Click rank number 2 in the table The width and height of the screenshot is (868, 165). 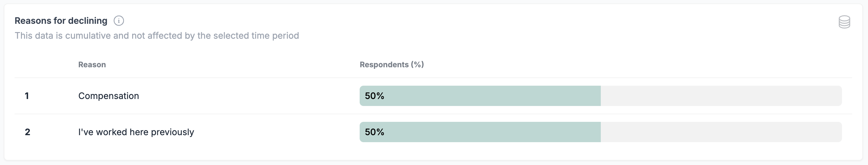point(27,132)
